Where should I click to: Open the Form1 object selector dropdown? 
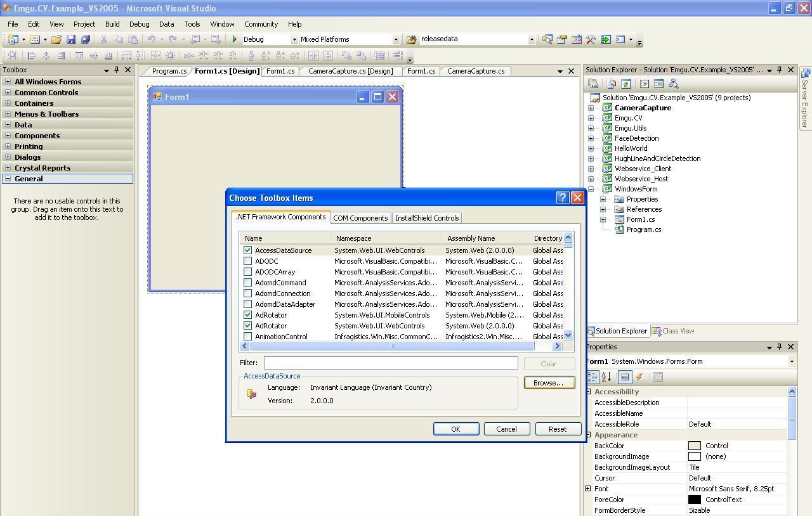[x=792, y=361]
